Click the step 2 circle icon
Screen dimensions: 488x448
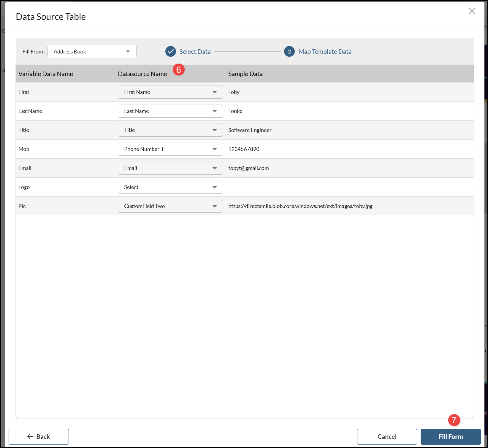[289, 51]
